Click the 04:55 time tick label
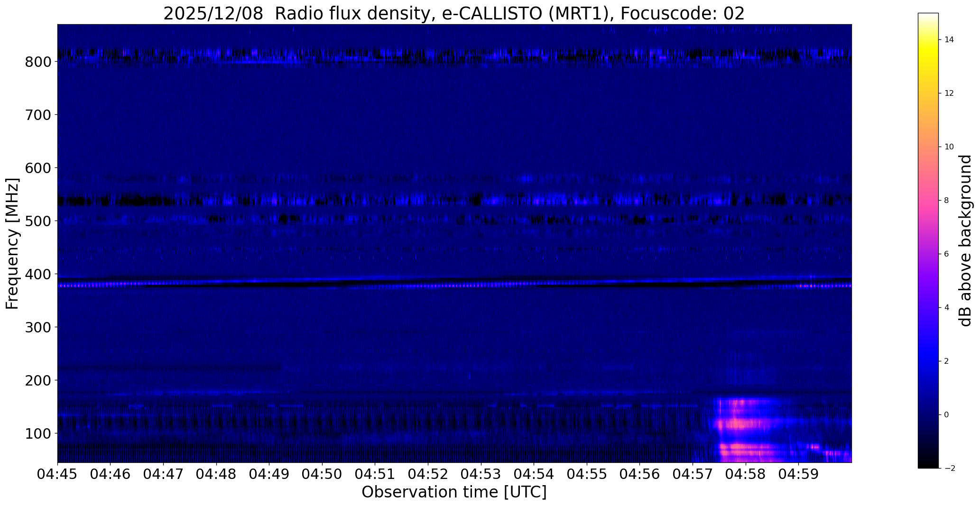Image resolution: width=980 pixels, height=506 pixels. (x=587, y=474)
